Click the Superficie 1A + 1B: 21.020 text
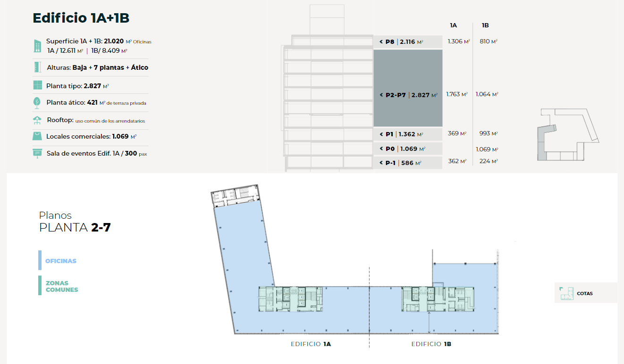The width and height of the screenshot is (624, 364). pyautogui.click(x=99, y=41)
